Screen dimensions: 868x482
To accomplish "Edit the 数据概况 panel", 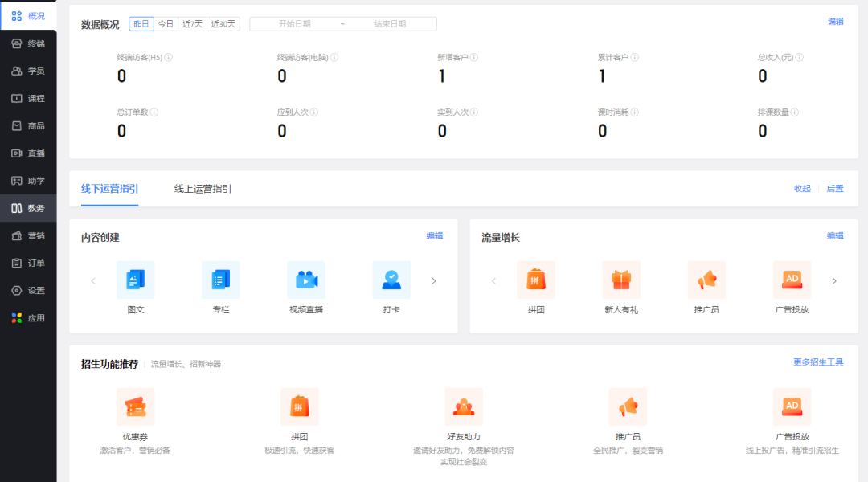I will point(835,22).
